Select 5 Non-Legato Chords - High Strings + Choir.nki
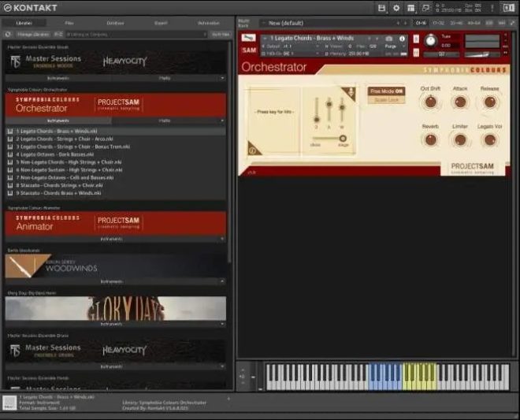520x420 pixels. coord(115,162)
